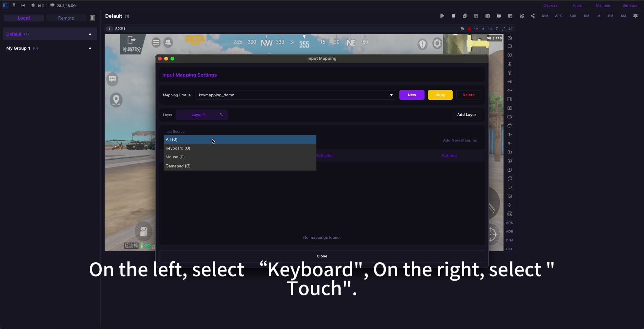
Task: Click APK in the top toolbar
Action: coord(558,16)
